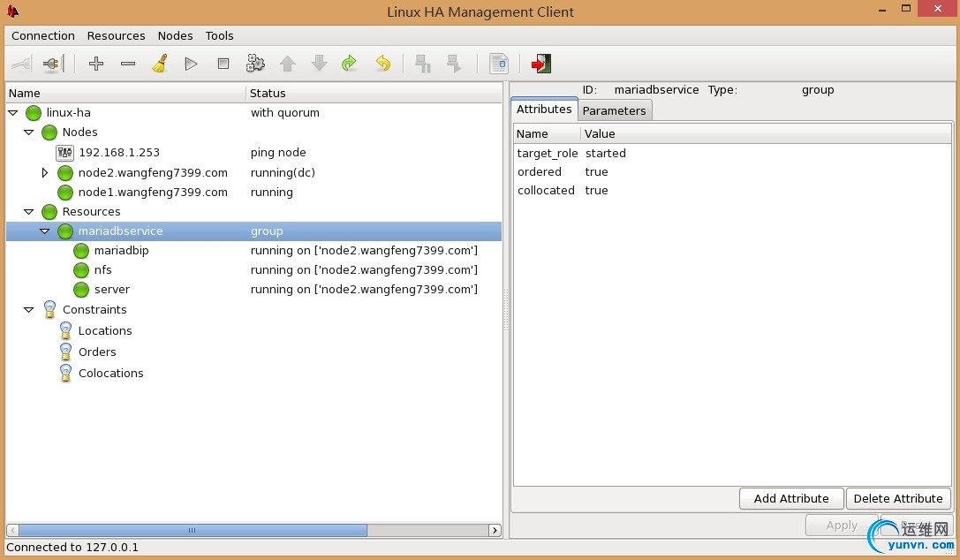Expand the node2.wangfeng7399.com node

pos(45,173)
